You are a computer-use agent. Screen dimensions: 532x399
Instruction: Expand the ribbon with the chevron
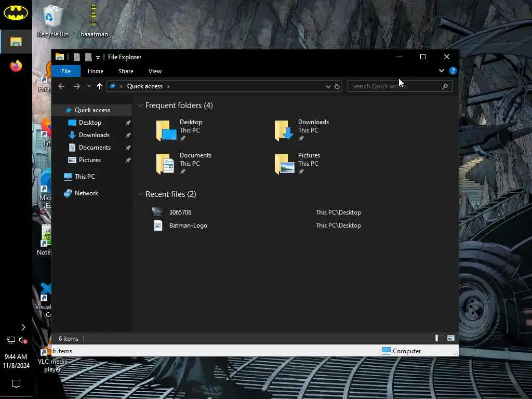(x=442, y=71)
